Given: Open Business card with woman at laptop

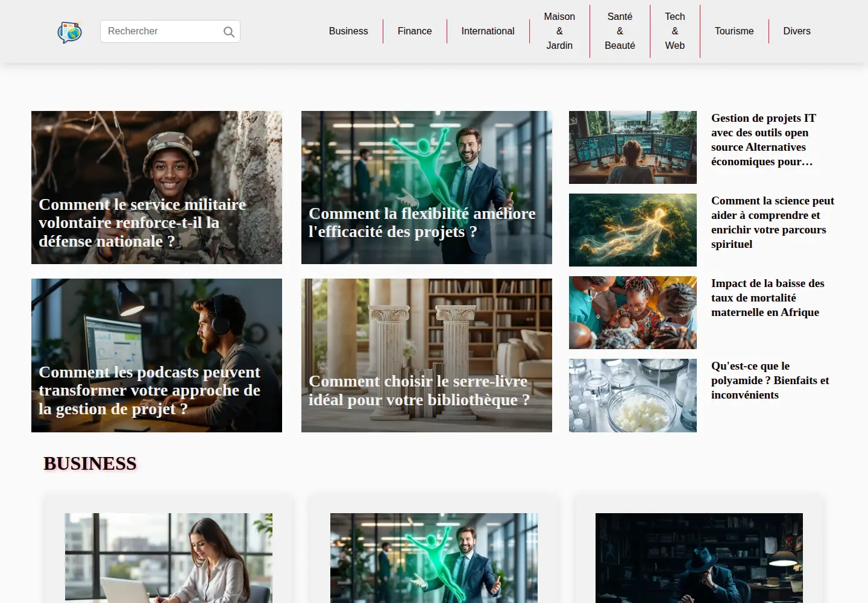Looking at the screenshot, I should point(169,558).
